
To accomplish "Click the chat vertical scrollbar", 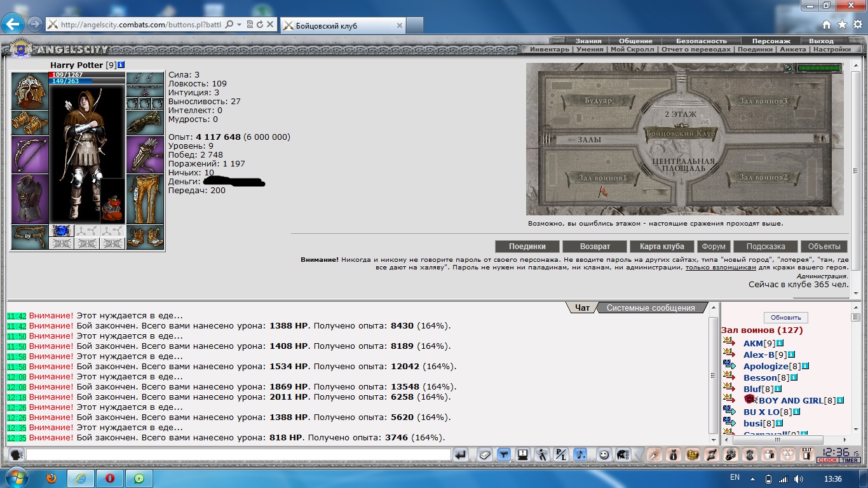I will point(714,375).
